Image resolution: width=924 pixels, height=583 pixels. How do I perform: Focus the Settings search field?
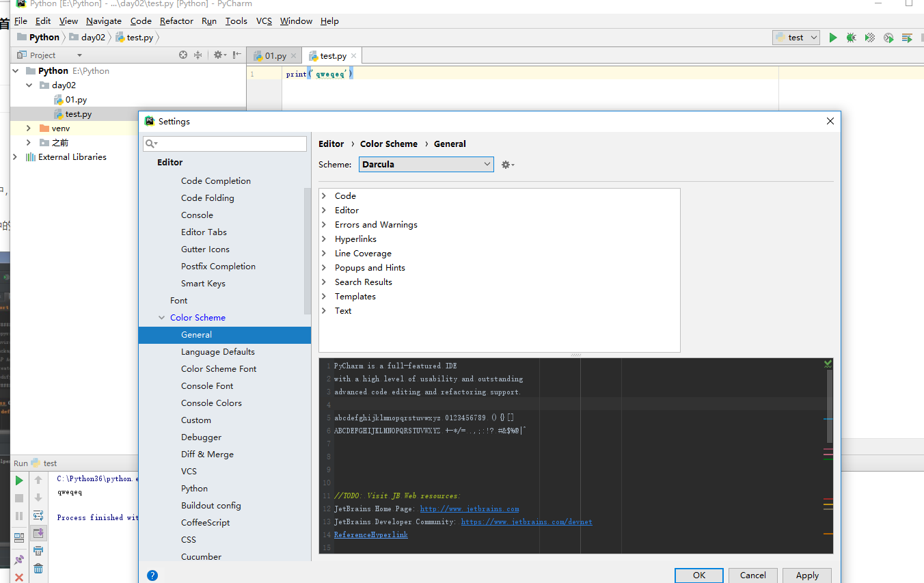click(225, 144)
